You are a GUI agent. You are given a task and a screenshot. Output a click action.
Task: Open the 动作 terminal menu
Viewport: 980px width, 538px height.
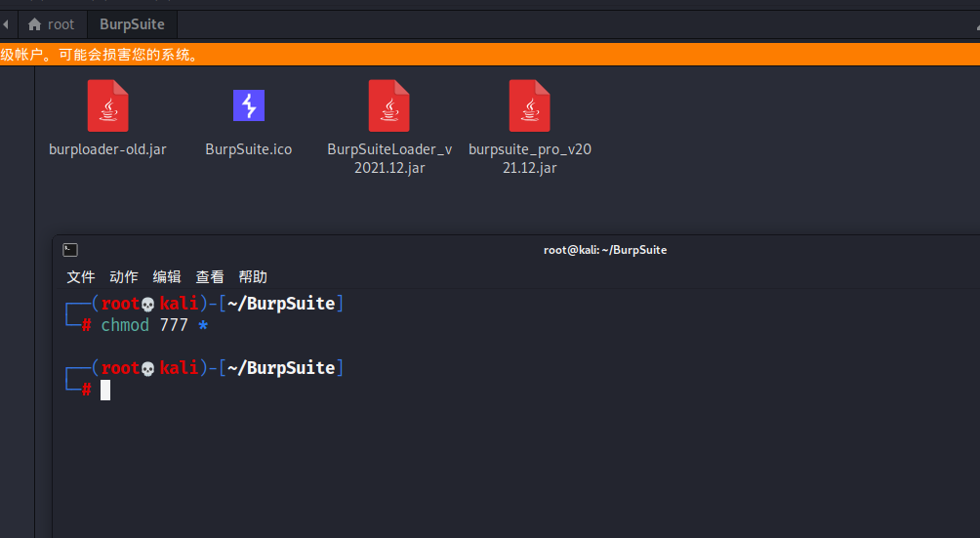(x=124, y=277)
